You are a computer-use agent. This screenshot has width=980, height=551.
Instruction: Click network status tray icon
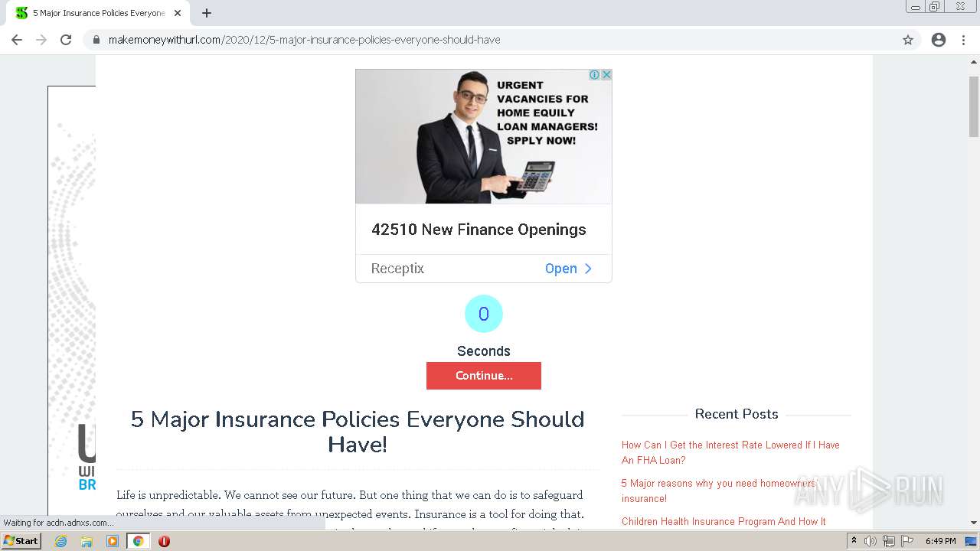(888, 541)
